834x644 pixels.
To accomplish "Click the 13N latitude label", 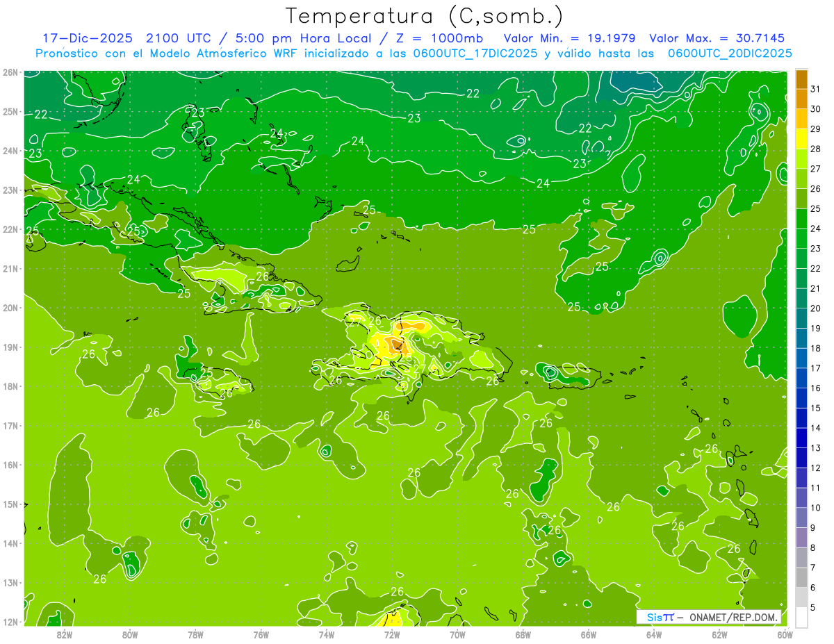I will (x=10, y=583).
